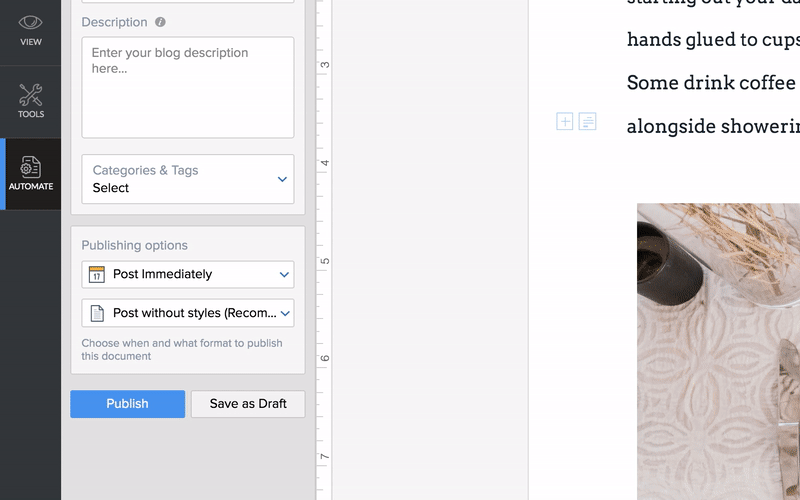Expand the Categories & Tags dropdown
The image size is (800, 500).
click(282, 179)
